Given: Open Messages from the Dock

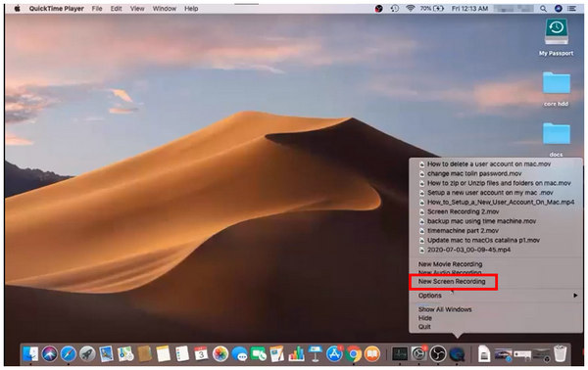Looking at the screenshot, I should pyautogui.click(x=239, y=354).
